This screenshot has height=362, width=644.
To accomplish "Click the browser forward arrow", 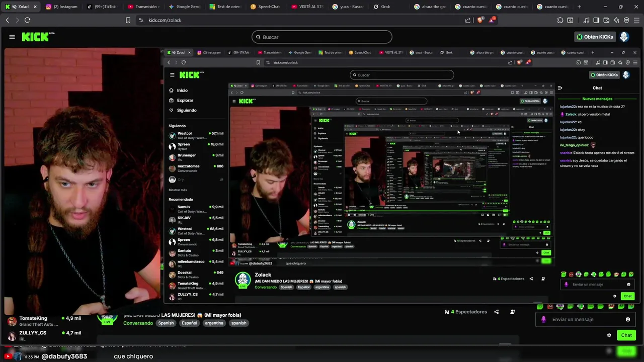I will (x=17, y=20).
